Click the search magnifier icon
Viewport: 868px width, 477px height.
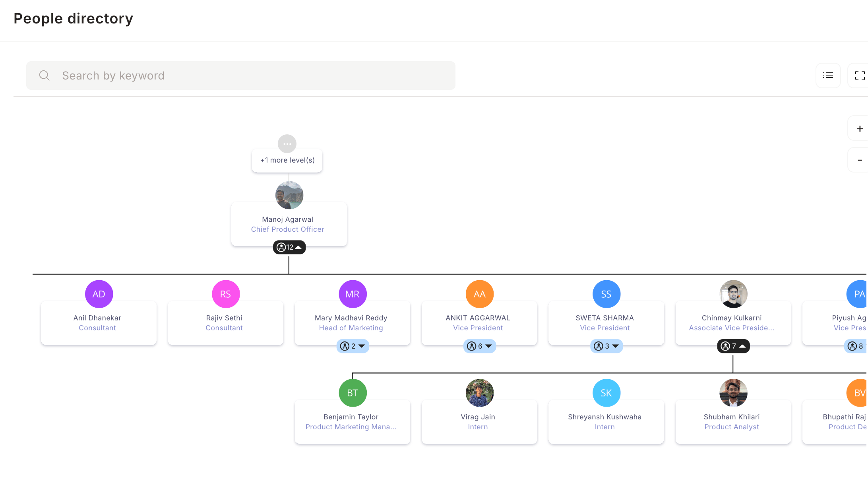pos(44,76)
